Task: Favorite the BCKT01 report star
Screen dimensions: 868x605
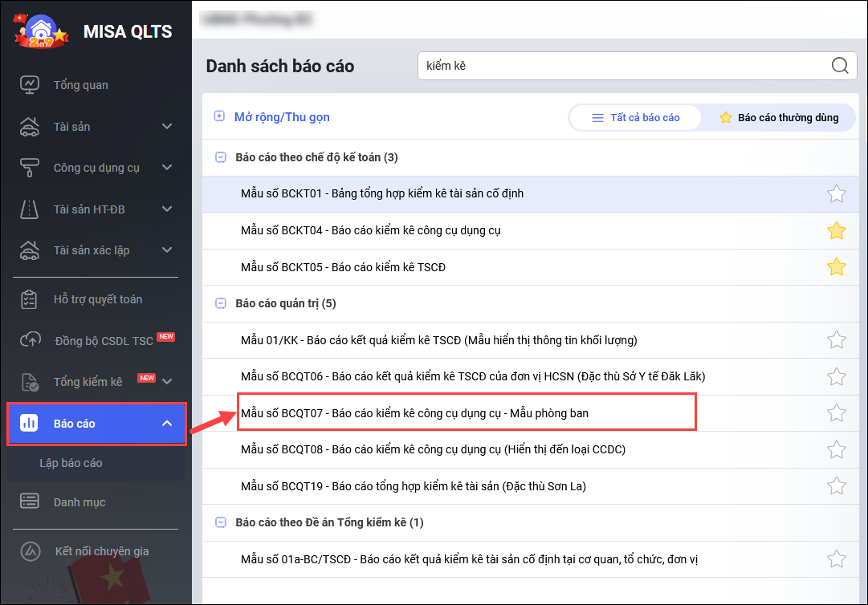Action: pyautogui.click(x=836, y=193)
